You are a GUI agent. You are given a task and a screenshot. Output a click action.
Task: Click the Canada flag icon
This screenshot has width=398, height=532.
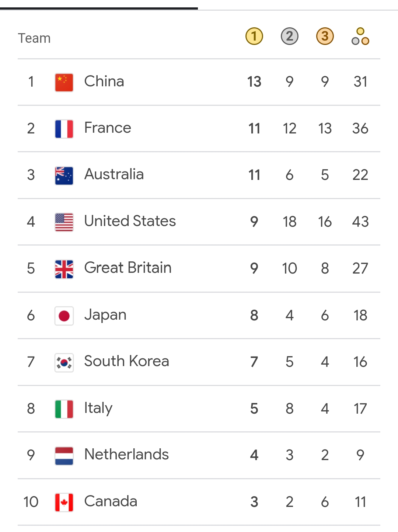(x=64, y=502)
